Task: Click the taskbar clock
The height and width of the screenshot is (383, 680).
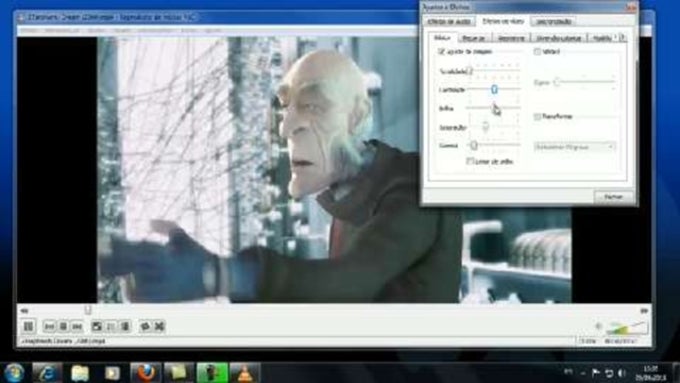Action: 651,373
